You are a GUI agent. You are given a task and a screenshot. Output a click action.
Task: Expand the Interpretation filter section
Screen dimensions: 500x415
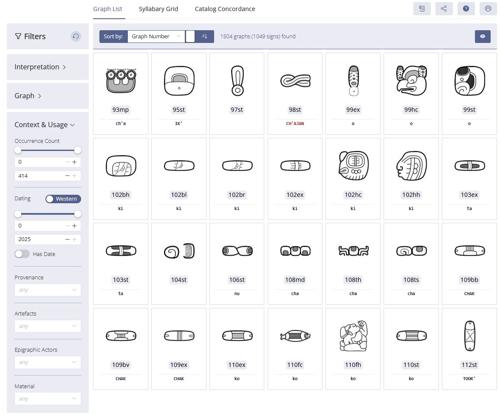pyautogui.click(x=40, y=67)
